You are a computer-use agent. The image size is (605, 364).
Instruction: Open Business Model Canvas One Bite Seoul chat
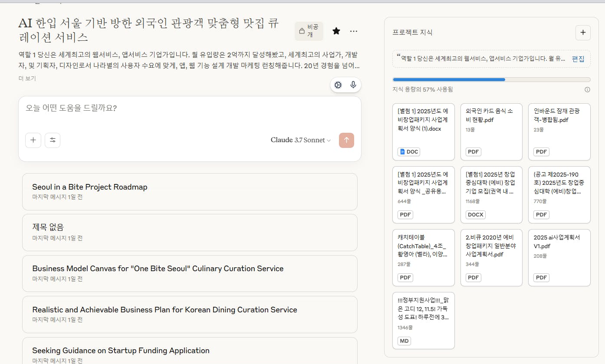[190, 273]
